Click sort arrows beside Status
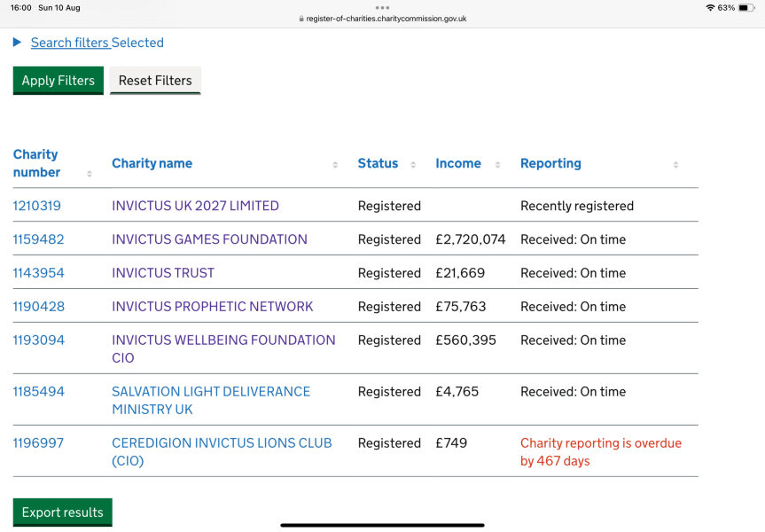Viewport: 765px width, 532px height. (x=413, y=165)
